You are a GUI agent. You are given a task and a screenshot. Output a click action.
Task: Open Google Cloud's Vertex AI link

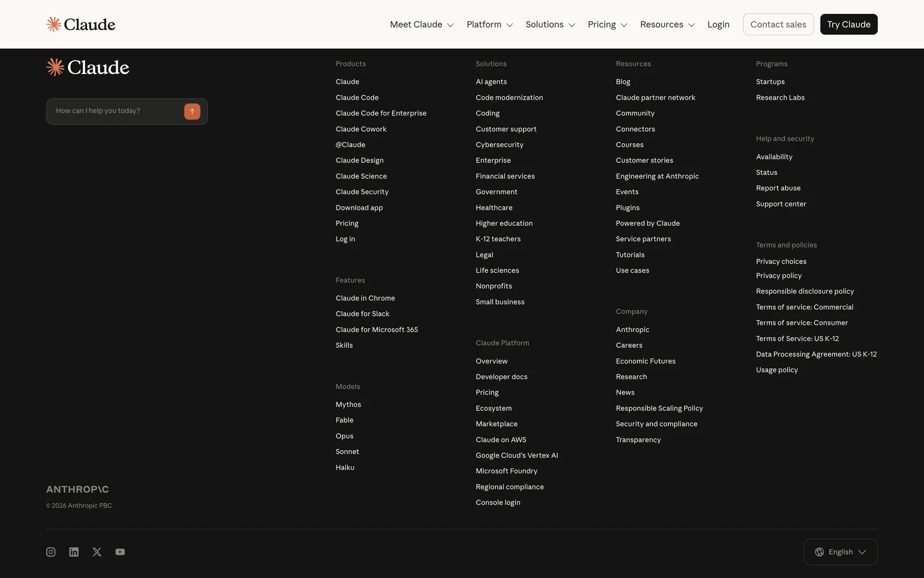(517, 455)
